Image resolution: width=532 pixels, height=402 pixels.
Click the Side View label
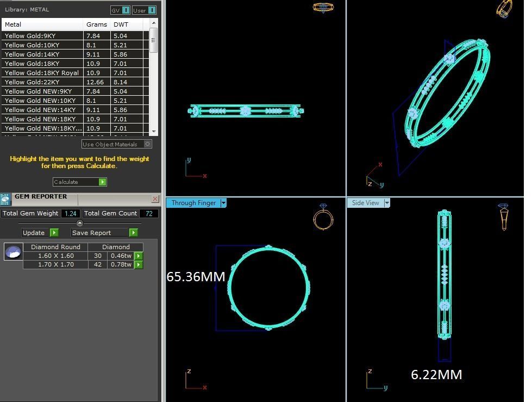pos(365,203)
